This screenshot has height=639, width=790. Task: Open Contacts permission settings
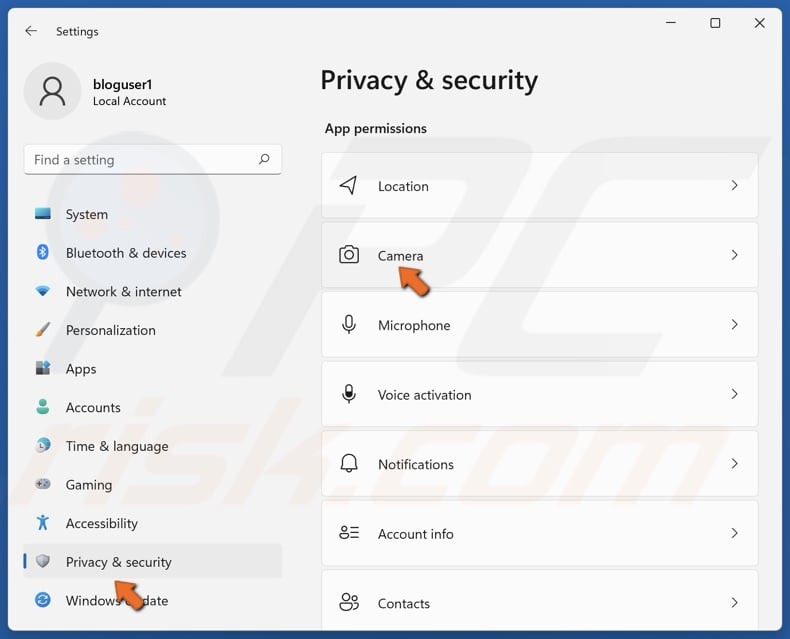[540, 601]
